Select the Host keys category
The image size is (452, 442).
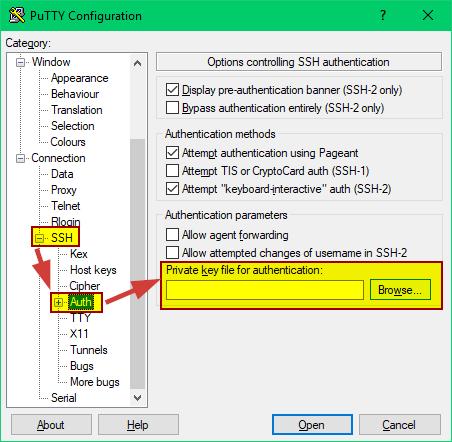tap(93, 270)
